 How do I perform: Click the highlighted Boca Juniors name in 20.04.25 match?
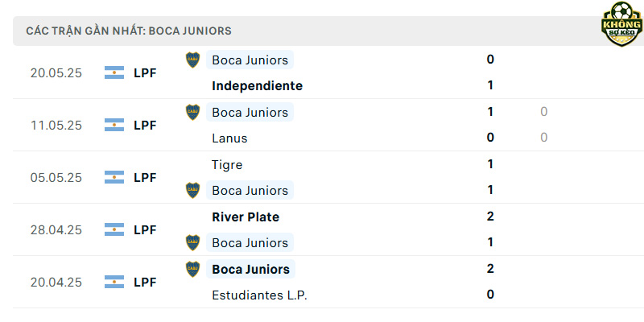[250, 270]
